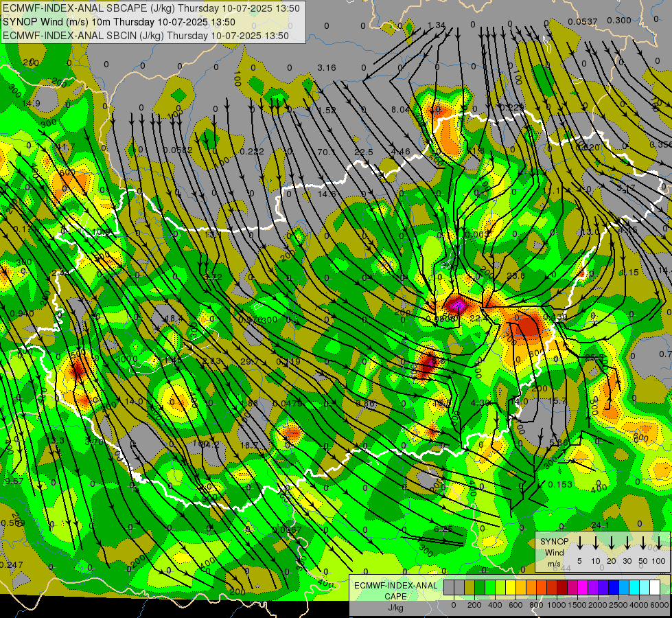The width and height of the screenshot is (672, 618).
Task: Click the map value 8.04
Action: tap(401, 110)
